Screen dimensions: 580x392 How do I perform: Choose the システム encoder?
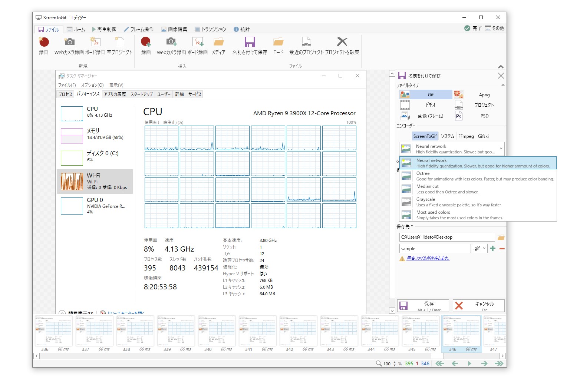click(447, 136)
